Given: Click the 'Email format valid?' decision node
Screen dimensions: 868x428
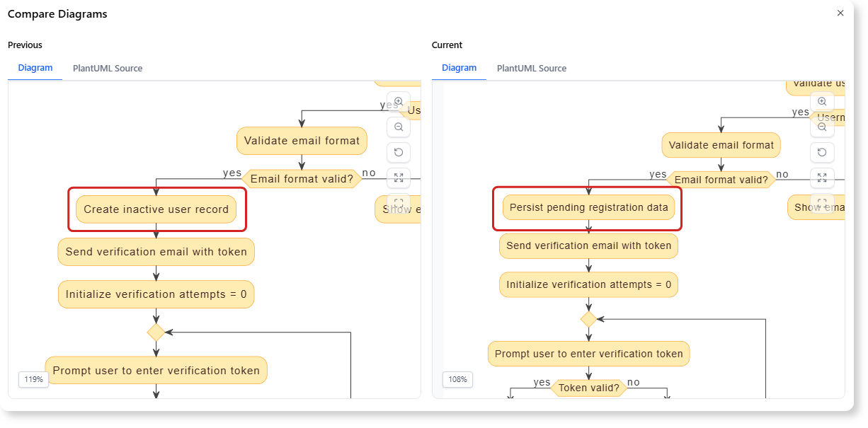Looking at the screenshot, I should [302, 178].
